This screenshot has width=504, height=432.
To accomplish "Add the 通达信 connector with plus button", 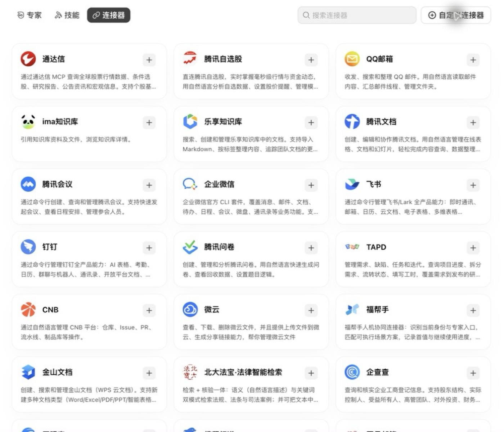I will [x=149, y=60].
